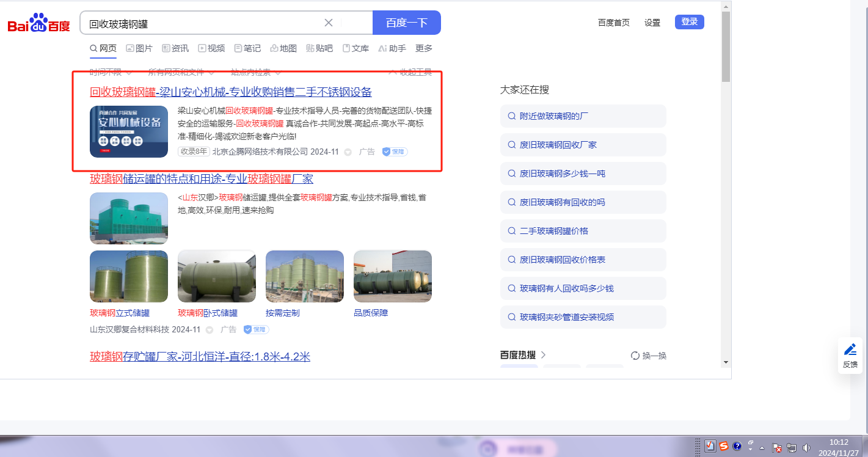The height and width of the screenshot is (457, 868).
Task: Switch to the 图片 images tab
Action: pyautogui.click(x=139, y=48)
